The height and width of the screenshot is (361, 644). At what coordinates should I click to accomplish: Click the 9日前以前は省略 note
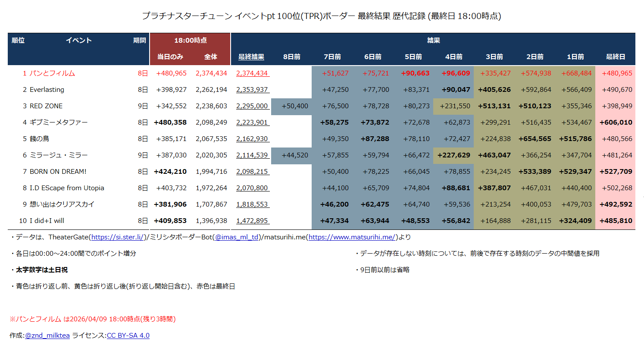[x=382, y=270]
